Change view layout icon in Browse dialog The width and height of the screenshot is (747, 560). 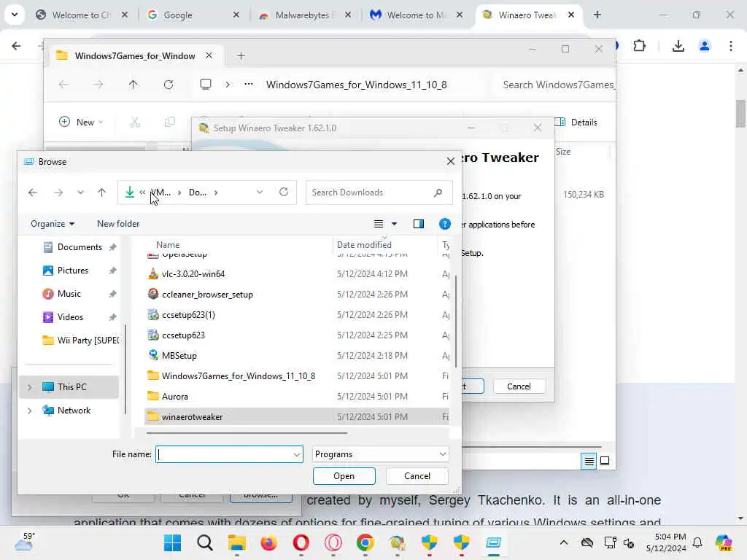(379, 224)
